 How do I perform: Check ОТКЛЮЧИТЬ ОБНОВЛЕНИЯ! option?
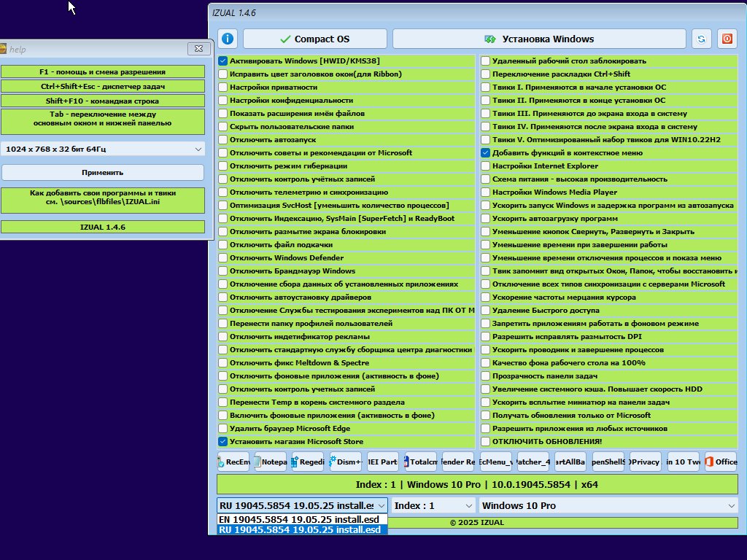(485, 441)
